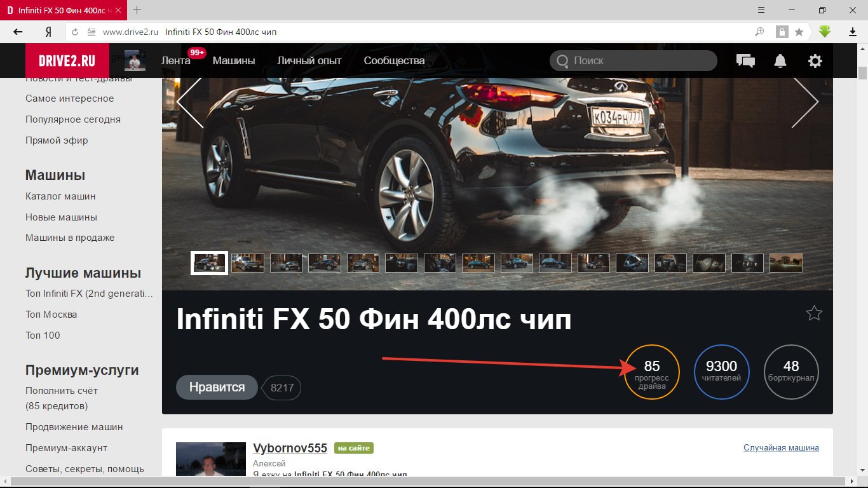Add the car to favorites with the star outline
This screenshot has height=488, width=868.
coord(814,313)
